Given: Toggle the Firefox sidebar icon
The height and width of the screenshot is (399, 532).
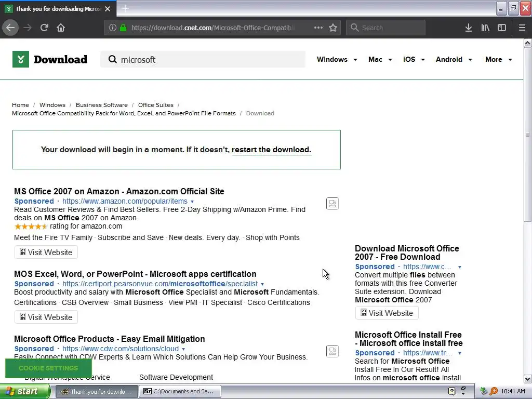Looking at the screenshot, I should click(502, 28).
